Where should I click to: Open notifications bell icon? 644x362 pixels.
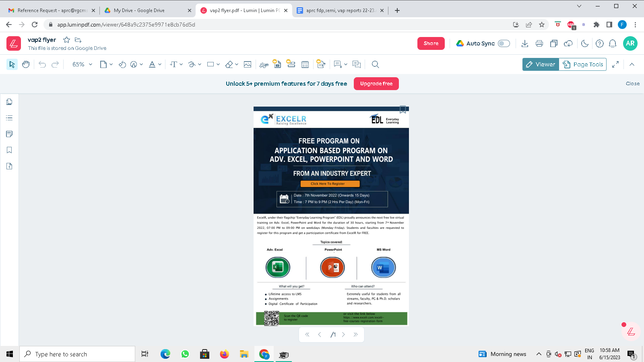(x=613, y=43)
